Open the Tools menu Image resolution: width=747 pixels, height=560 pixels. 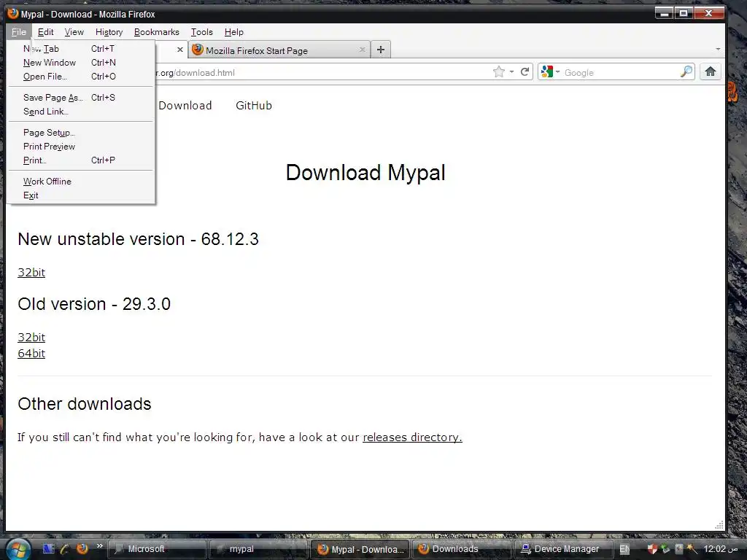[x=202, y=32]
